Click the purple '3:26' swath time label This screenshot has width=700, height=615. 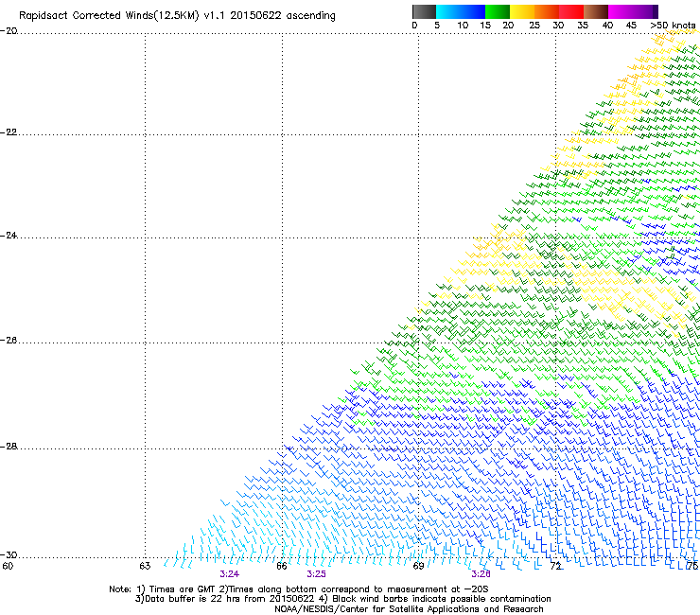click(481, 574)
